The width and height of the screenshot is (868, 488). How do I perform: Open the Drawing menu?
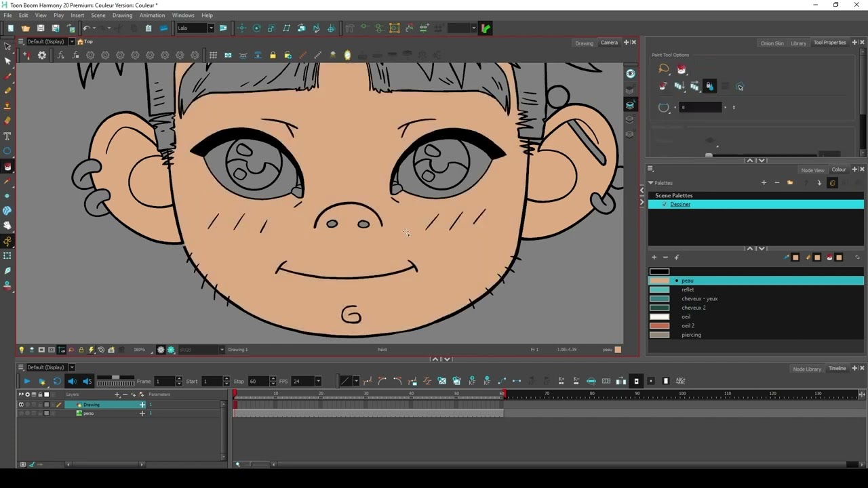click(x=122, y=15)
